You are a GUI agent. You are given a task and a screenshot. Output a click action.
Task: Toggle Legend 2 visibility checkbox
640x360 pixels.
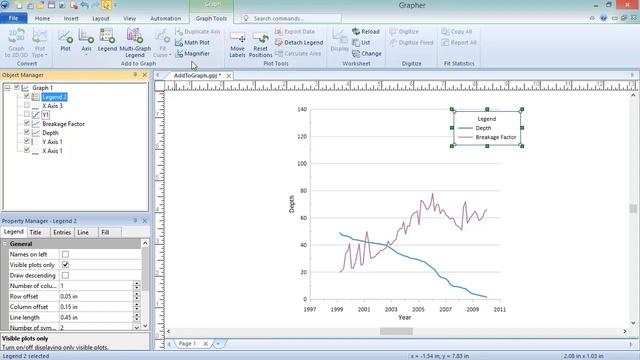click(x=27, y=97)
